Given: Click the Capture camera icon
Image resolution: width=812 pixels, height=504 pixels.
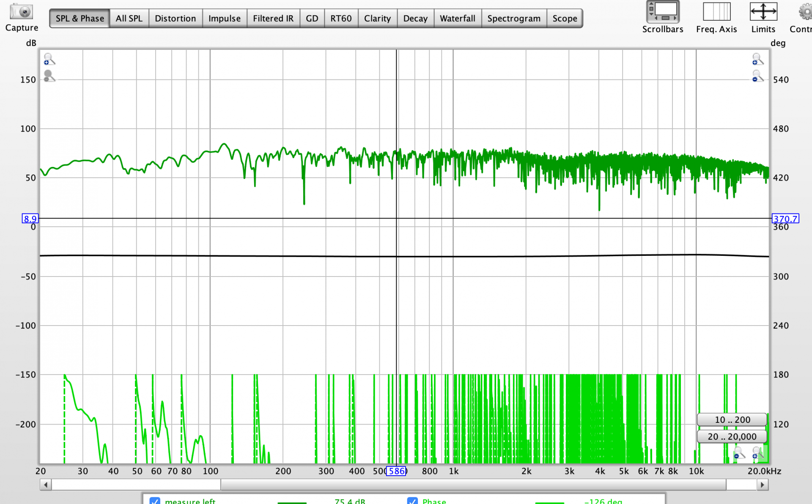Looking at the screenshot, I should coord(21,11).
